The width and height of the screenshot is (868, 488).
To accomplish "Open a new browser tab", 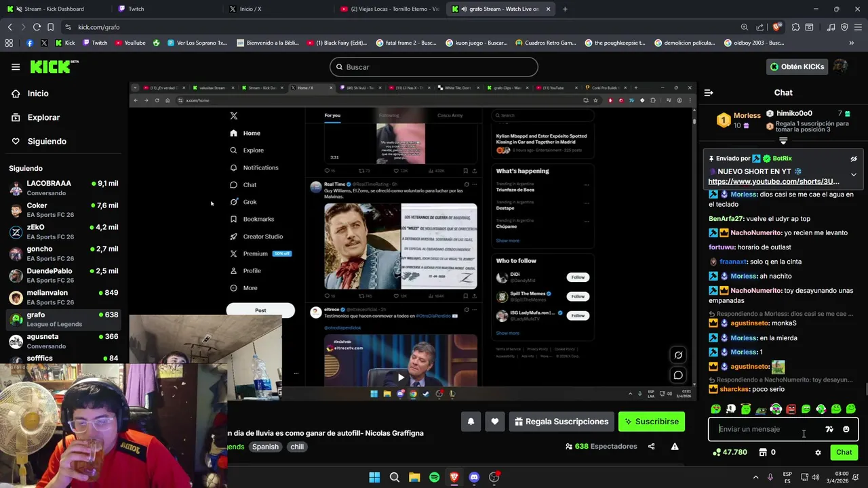I will 565,9.
